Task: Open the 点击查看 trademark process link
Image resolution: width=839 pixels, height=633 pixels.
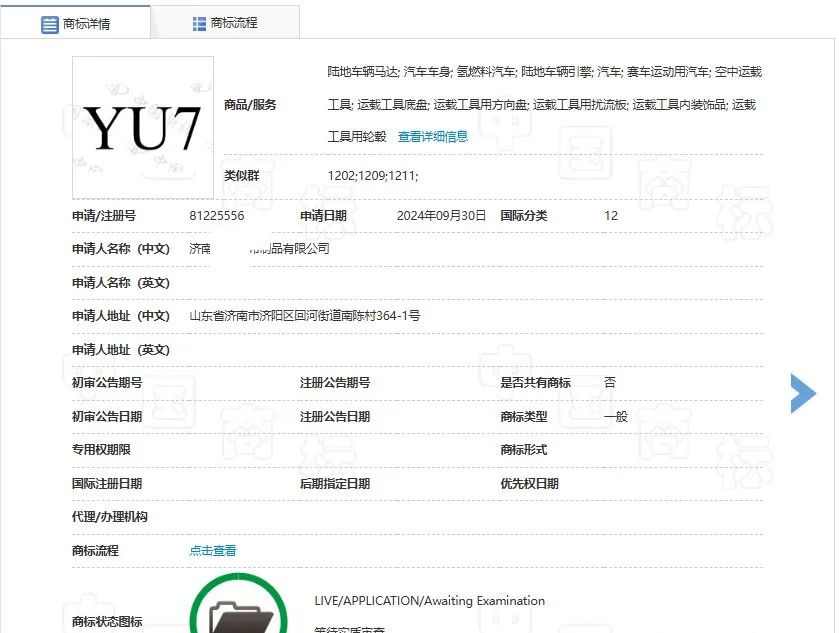Action: [213, 550]
